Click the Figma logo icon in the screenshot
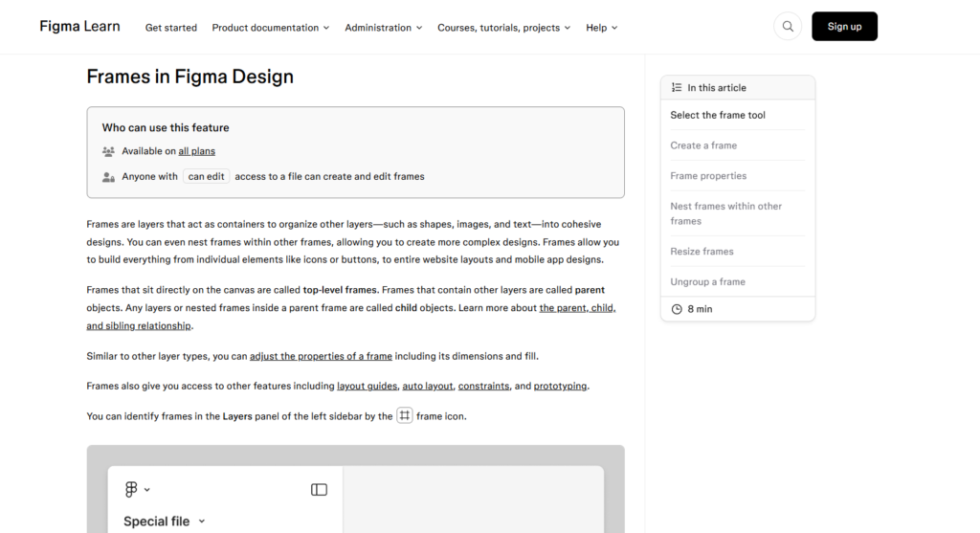Viewport: 980px width, 533px height. click(x=130, y=489)
